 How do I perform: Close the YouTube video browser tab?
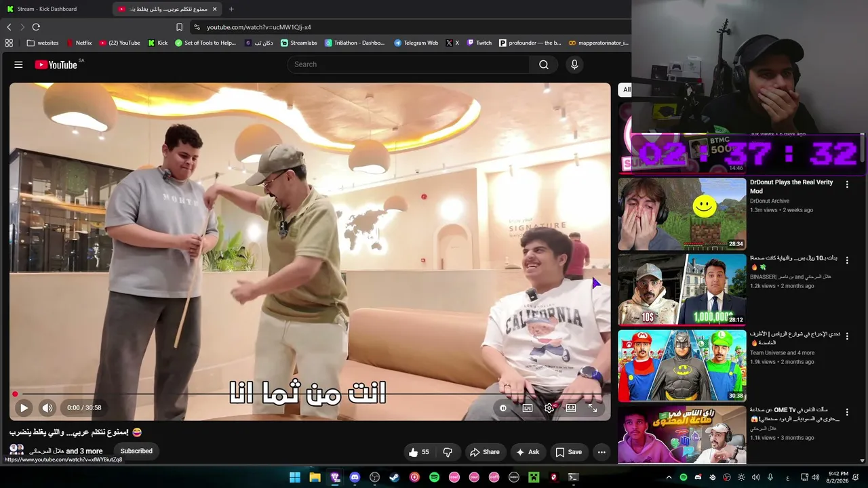215,9
